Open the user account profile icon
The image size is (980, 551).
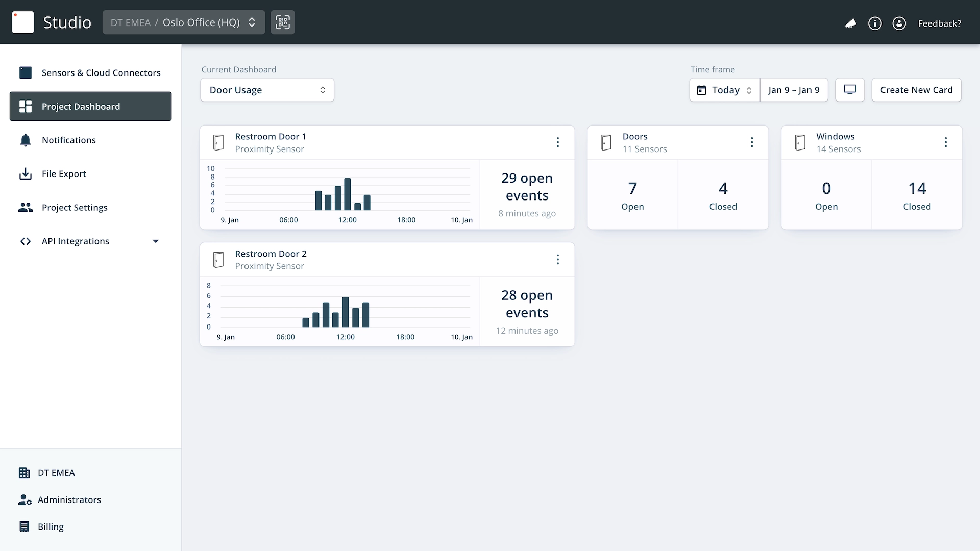click(x=899, y=23)
